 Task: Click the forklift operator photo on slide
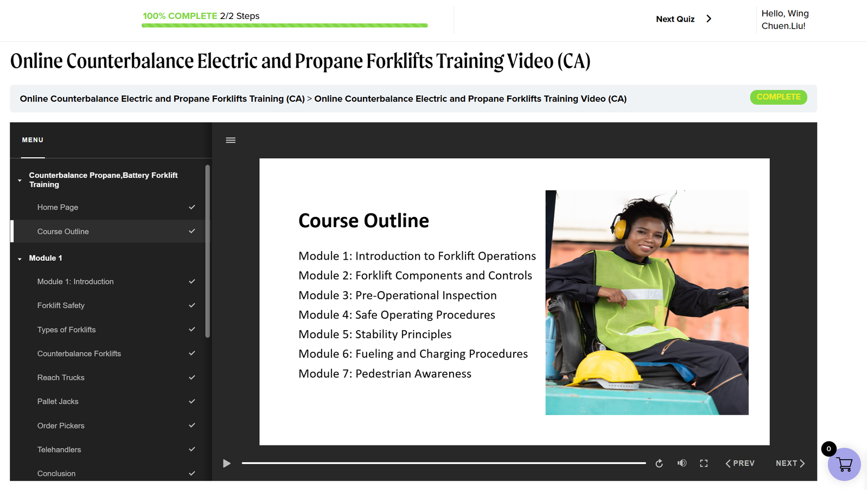pos(647,302)
